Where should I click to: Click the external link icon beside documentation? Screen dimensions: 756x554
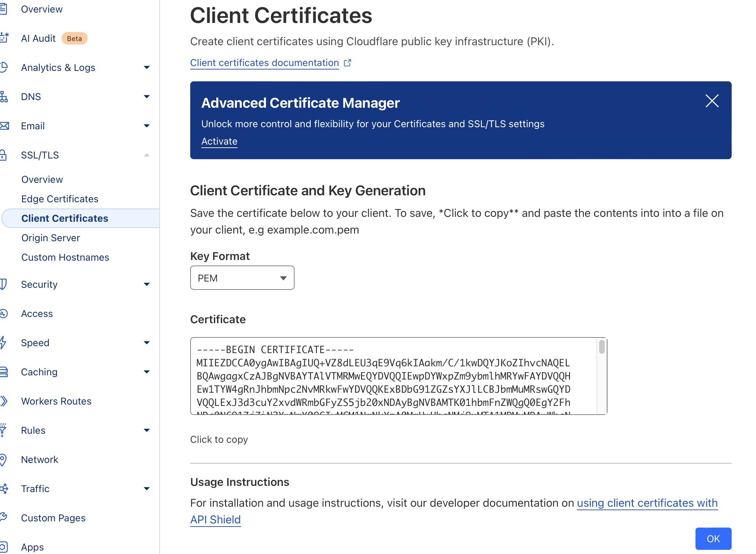(347, 63)
